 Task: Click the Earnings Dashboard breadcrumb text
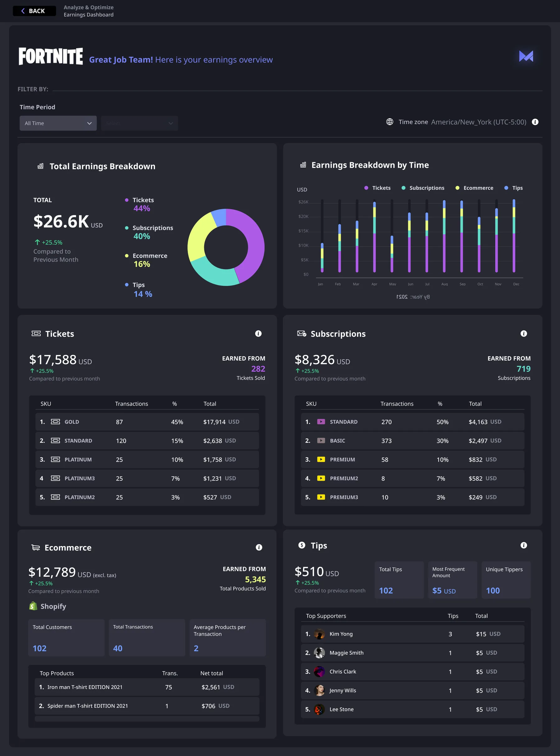tap(88, 15)
